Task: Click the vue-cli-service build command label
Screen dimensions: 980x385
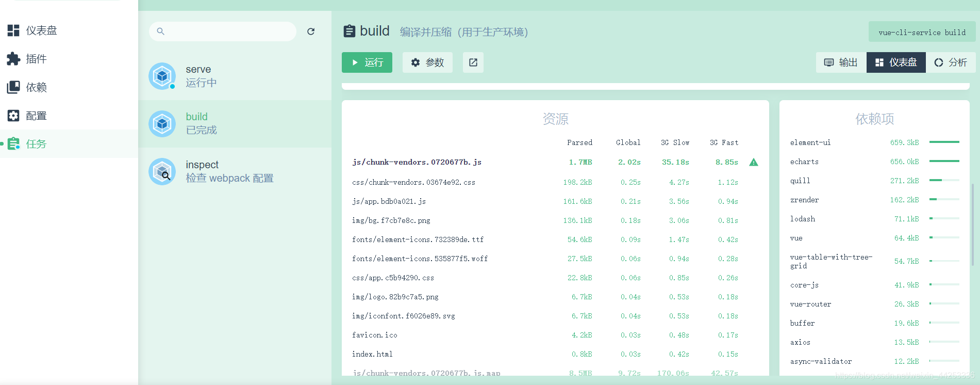Action: pos(922,32)
